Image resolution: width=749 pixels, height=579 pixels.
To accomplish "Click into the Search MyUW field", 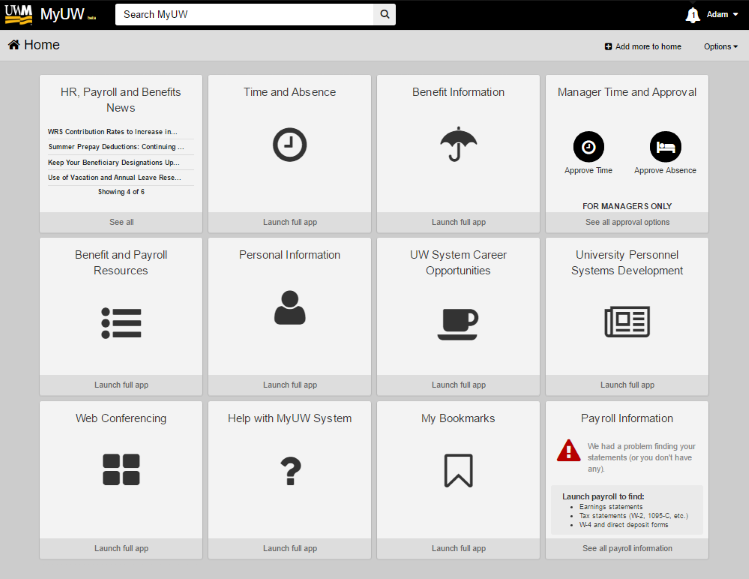I will (244, 14).
